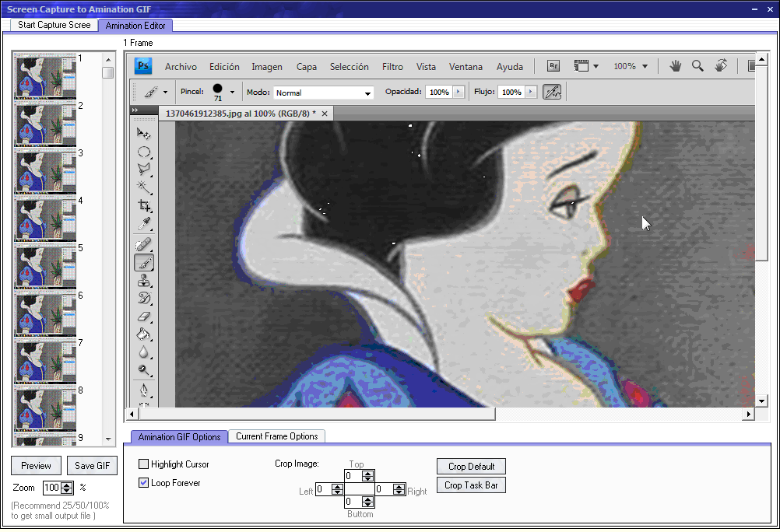This screenshot has width=780, height=532.
Task: Decrease the Buttom crop spinner
Action: pos(367,505)
